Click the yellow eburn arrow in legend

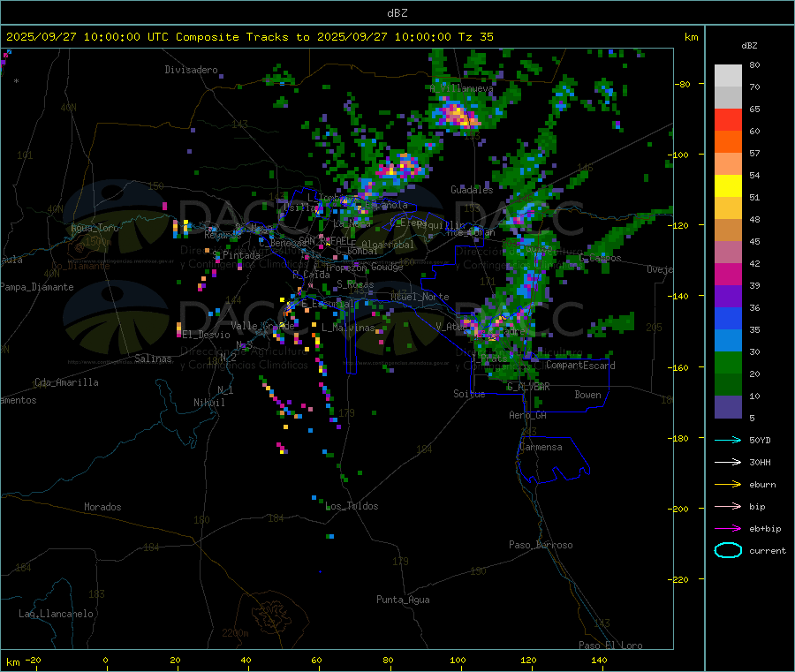(728, 485)
